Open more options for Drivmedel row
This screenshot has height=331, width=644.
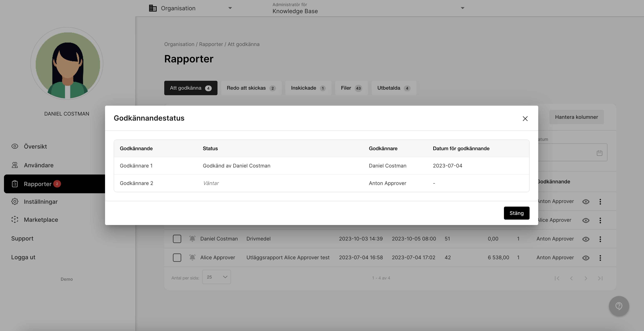[600, 239]
